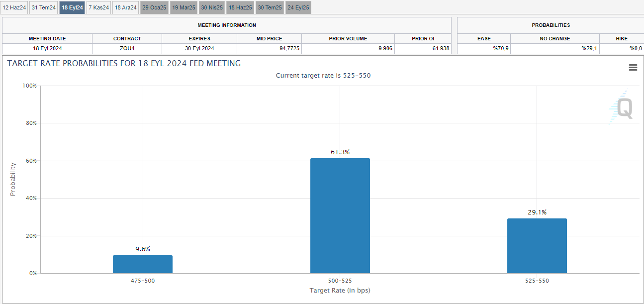Select the 94,7725 mid price value

[269, 48]
